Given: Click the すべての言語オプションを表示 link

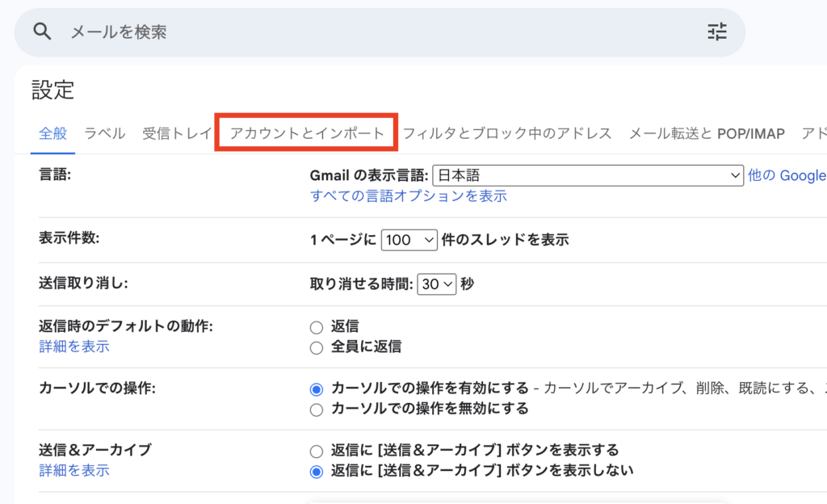Looking at the screenshot, I should point(409,195).
